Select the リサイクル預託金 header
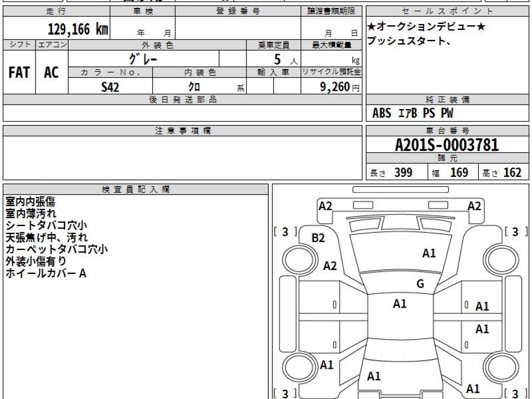 pyautogui.click(x=332, y=72)
